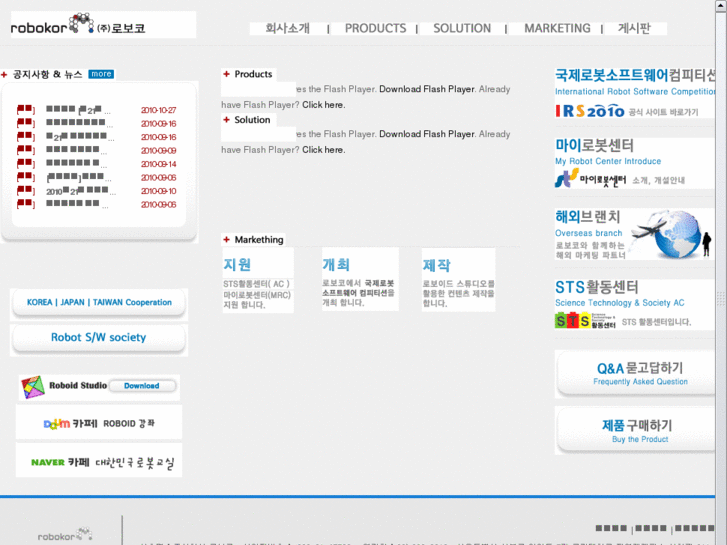Click the blue 'more' button next to 공지사항 & 뉴스
The width and height of the screenshot is (727, 545).
(x=101, y=74)
